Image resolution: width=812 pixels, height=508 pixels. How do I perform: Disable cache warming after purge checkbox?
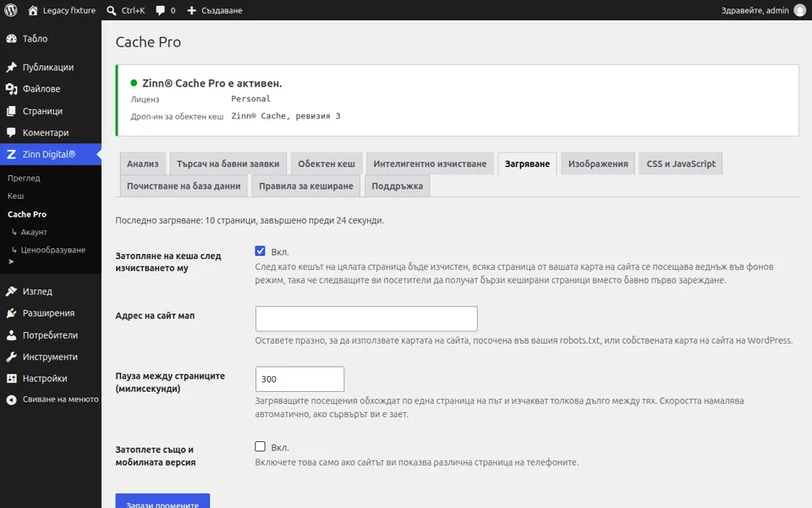(260, 251)
